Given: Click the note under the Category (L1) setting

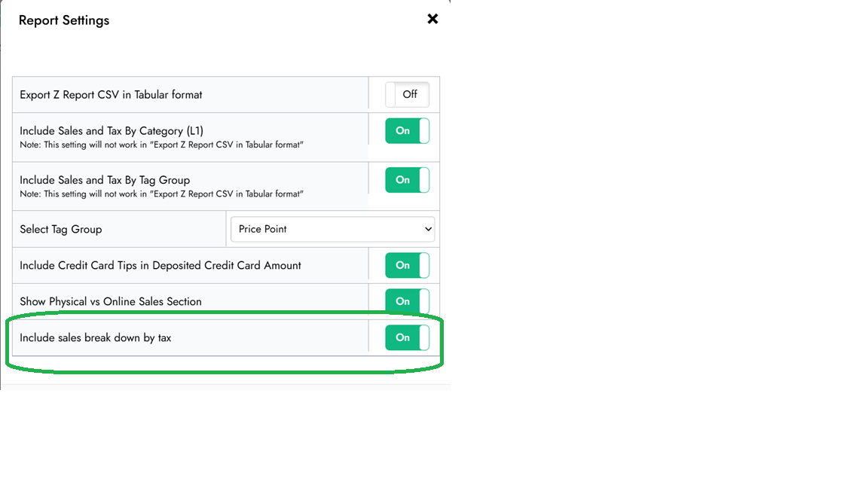Looking at the screenshot, I should [x=161, y=145].
